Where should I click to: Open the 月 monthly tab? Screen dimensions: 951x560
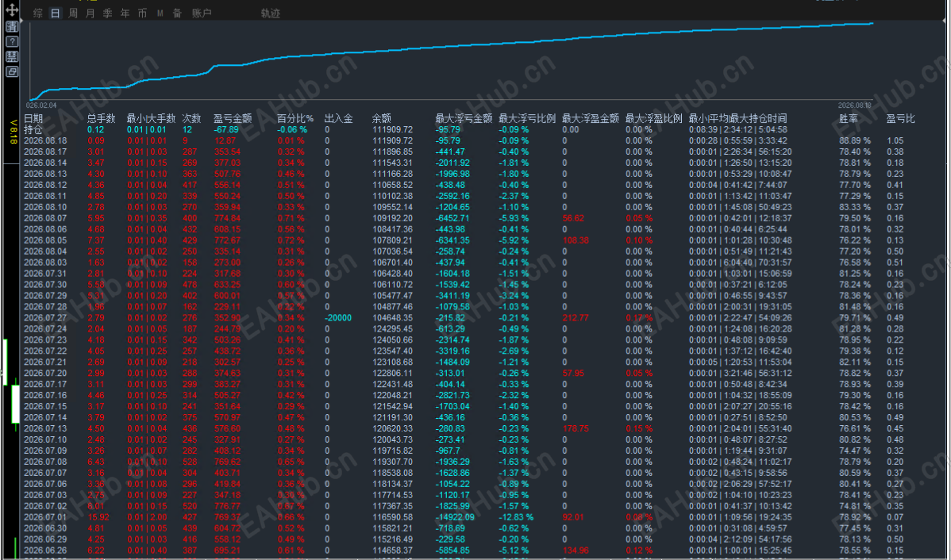90,13
